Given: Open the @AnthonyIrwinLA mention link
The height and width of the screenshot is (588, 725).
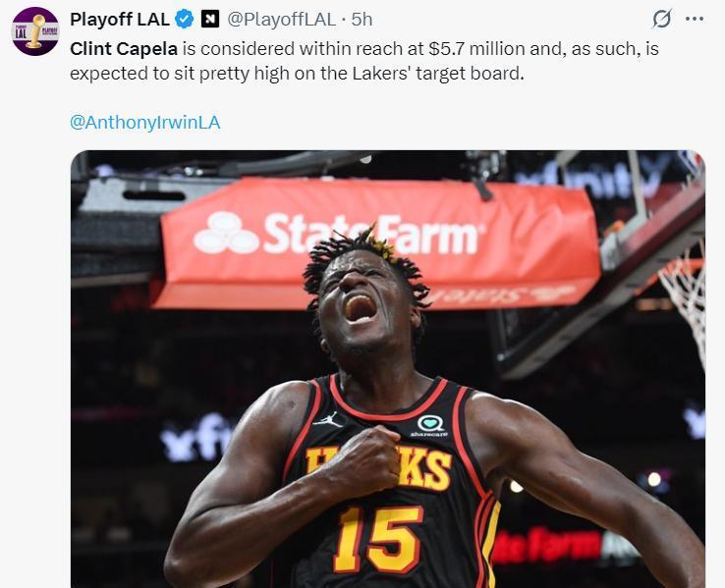Looking at the screenshot, I should [145, 123].
